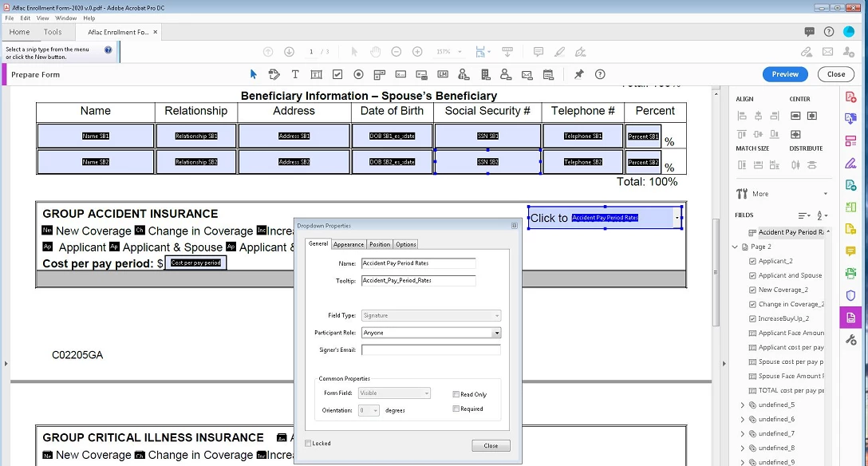
Task: Go to next page arrow icon
Action: pos(289,52)
